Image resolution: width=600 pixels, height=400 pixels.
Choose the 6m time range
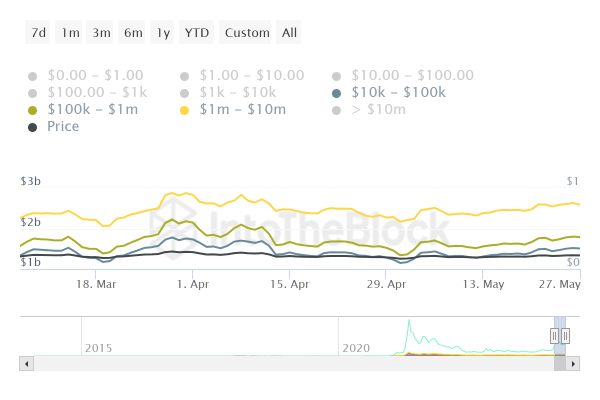133,33
